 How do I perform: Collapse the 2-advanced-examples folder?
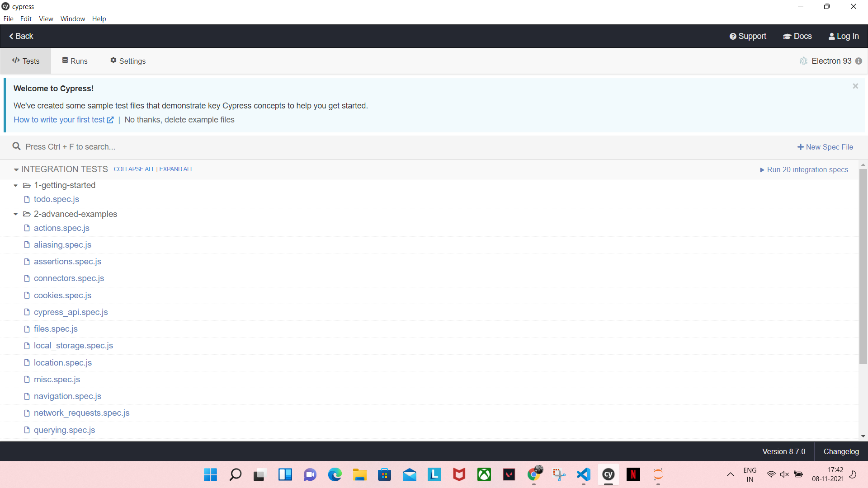click(x=16, y=214)
